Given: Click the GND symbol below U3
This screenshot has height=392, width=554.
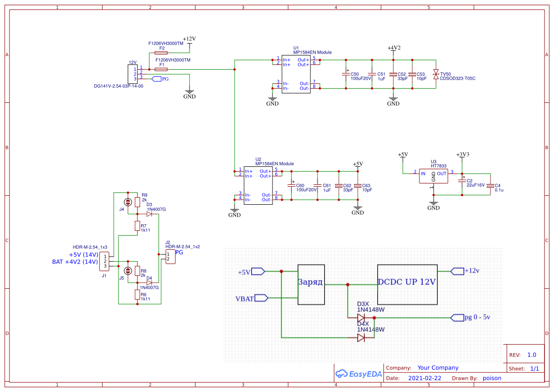Looking at the screenshot, I should click(433, 203).
